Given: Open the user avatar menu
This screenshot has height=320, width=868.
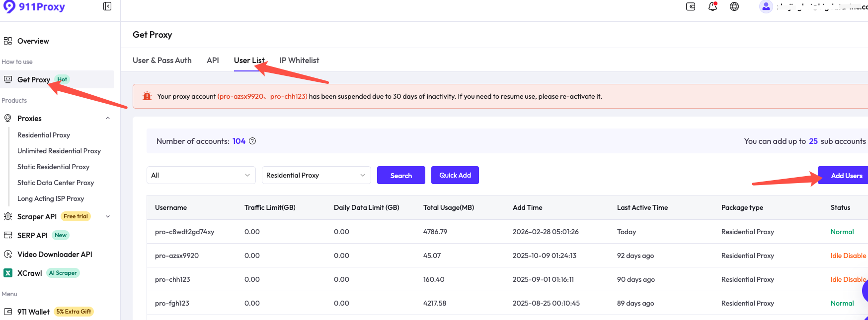Looking at the screenshot, I should click(x=766, y=6).
